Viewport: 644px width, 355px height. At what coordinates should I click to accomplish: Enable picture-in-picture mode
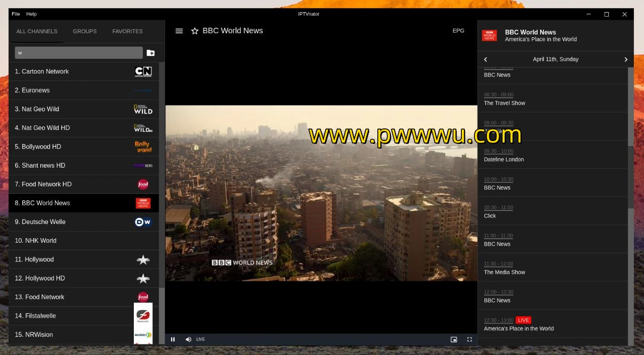click(454, 339)
